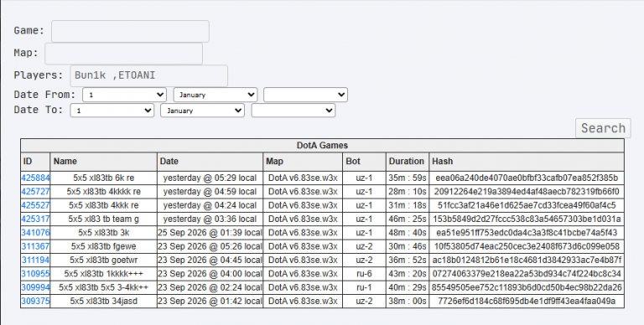Open the Date To year dropdown
The width and height of the screenshot is (644, 325).
(x=293, y=111)
